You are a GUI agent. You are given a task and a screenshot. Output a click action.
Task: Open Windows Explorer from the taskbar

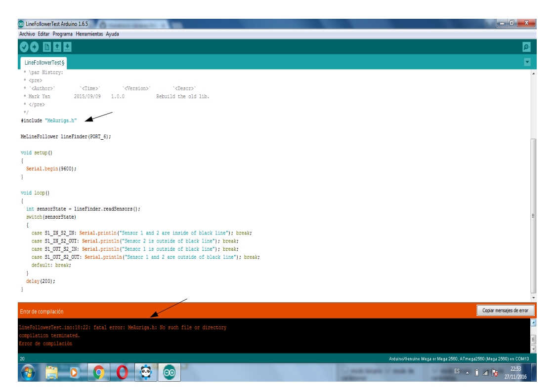click(x=52, y=373)
